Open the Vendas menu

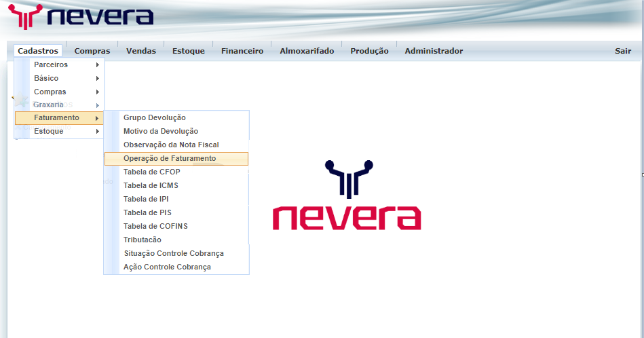pyautogui.click(x=141, y=51)
